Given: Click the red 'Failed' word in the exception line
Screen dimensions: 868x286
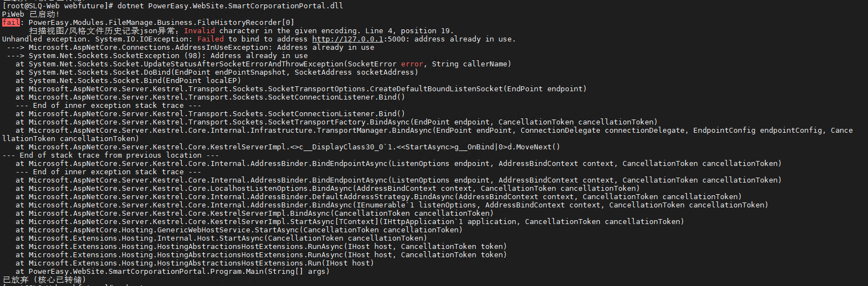Looking at the screenshot, I should click(x=210, y=39).
